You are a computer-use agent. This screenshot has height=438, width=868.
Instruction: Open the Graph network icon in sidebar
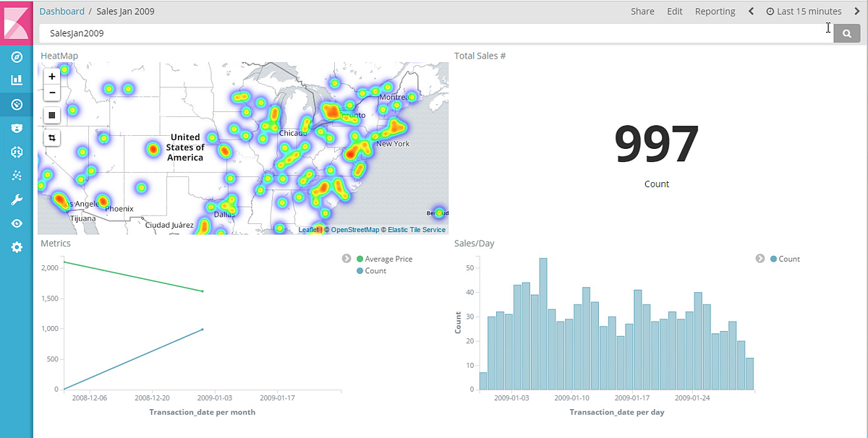[x=16, y=175]
